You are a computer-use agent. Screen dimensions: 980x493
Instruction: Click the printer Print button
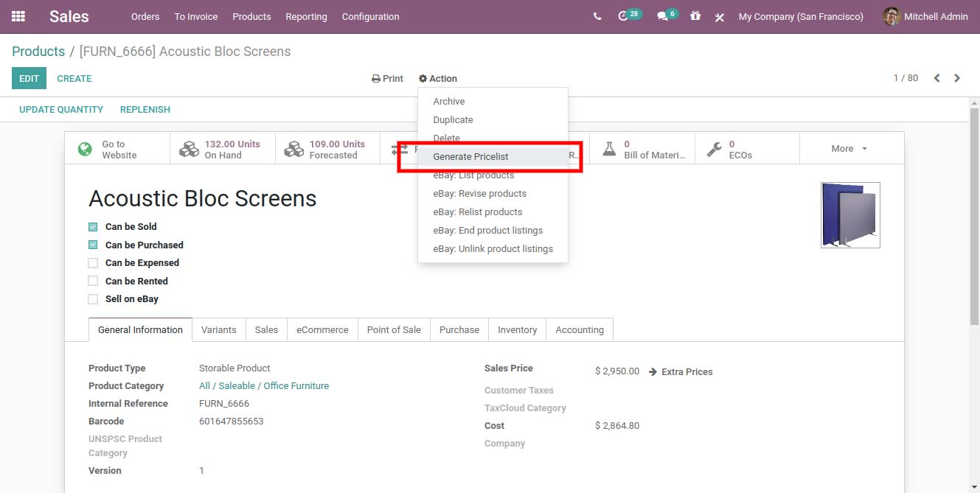coord(388,79)
